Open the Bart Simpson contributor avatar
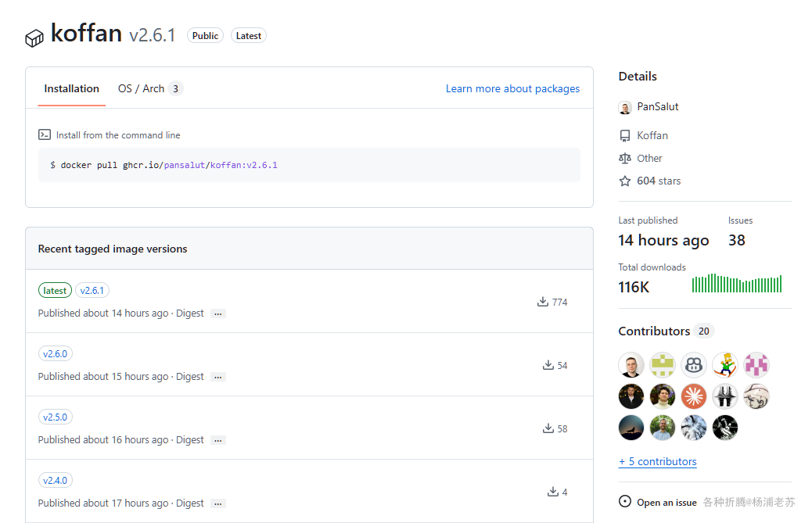The height and width of the screenshot is (523, 812). [725, 365]
